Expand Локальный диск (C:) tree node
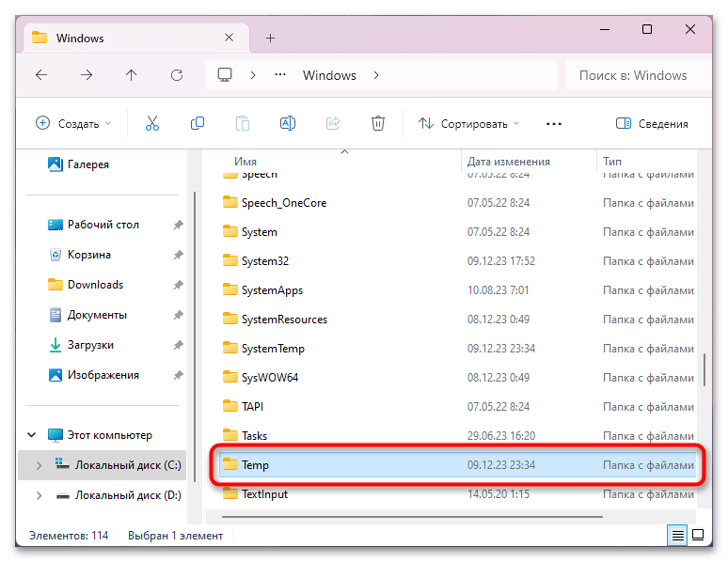The height and width of the screenshot is (562, 728). tap(39, 465)
